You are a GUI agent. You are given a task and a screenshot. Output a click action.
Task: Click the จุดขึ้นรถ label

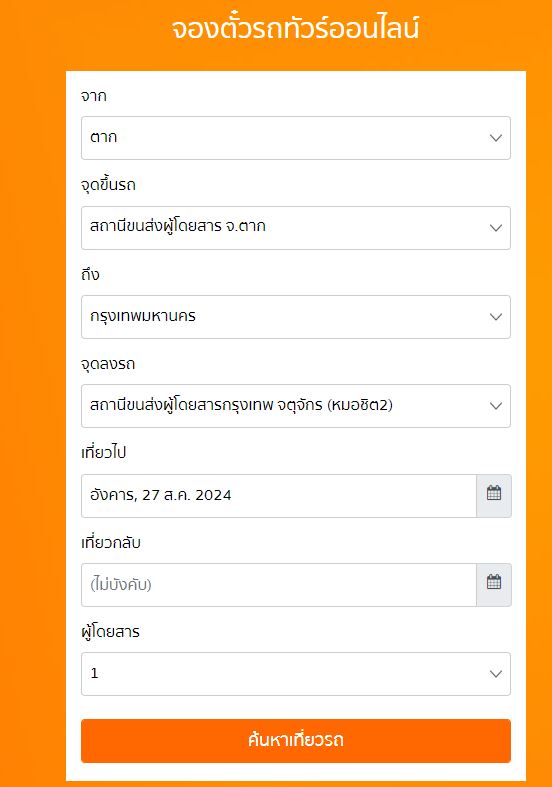[108, 185]
